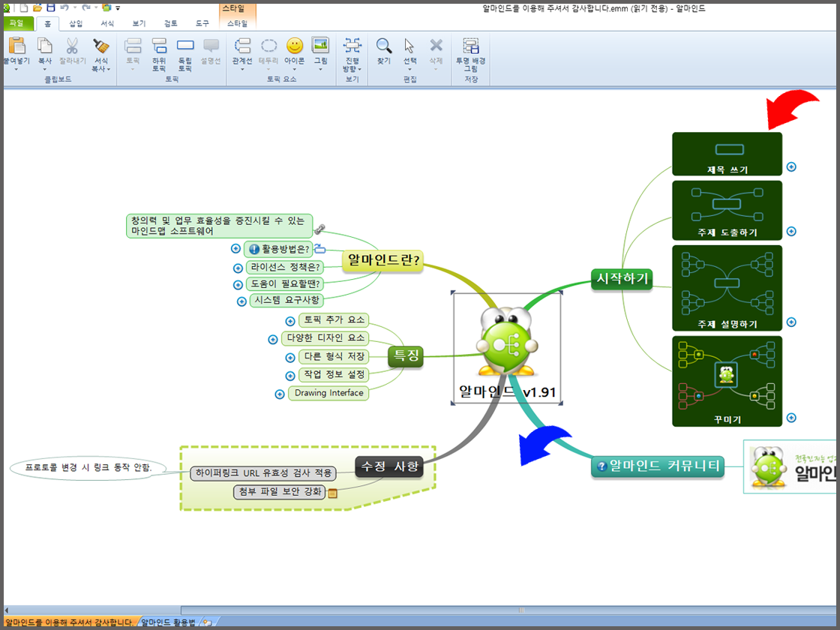Screen dimensions: 840x630
Task: Click the 주제 도출하기 thumbnail image
Action: click(727, 211)
